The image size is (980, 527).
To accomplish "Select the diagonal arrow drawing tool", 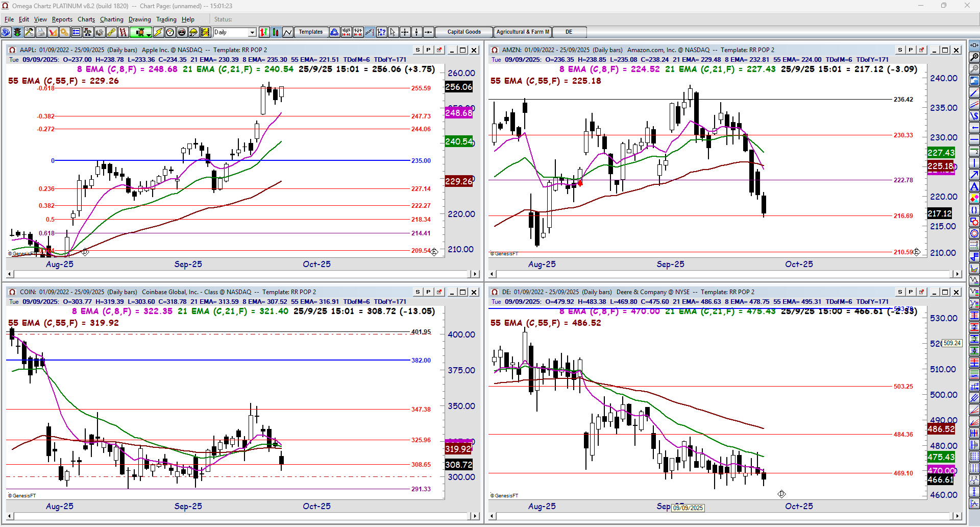I will pyautogui.click(x=974, y=175).
